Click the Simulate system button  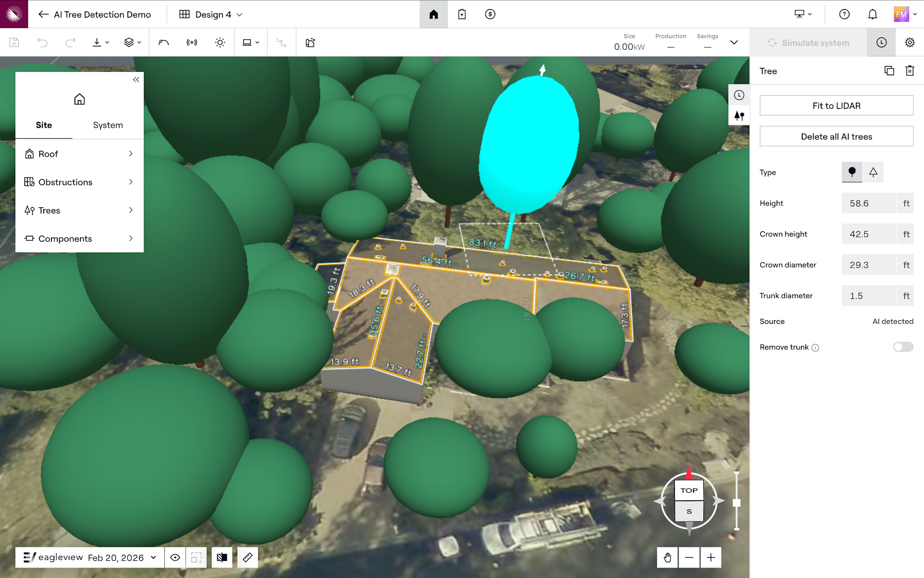808,42
